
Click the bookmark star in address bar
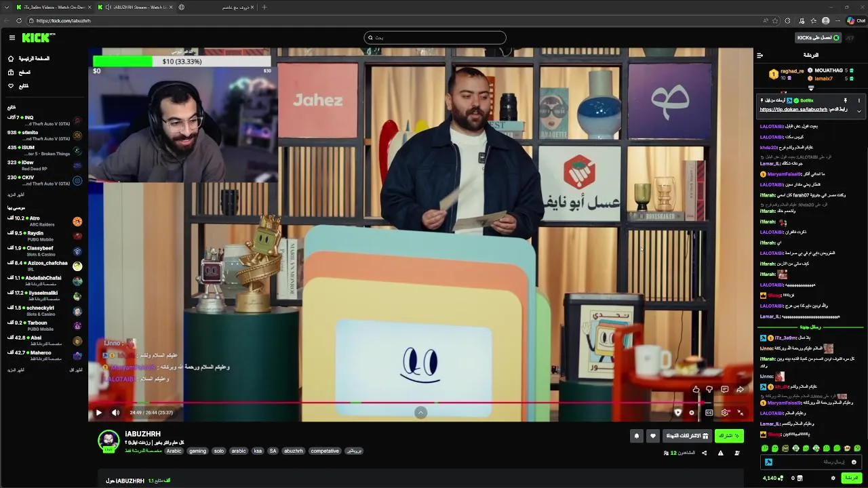775,21
